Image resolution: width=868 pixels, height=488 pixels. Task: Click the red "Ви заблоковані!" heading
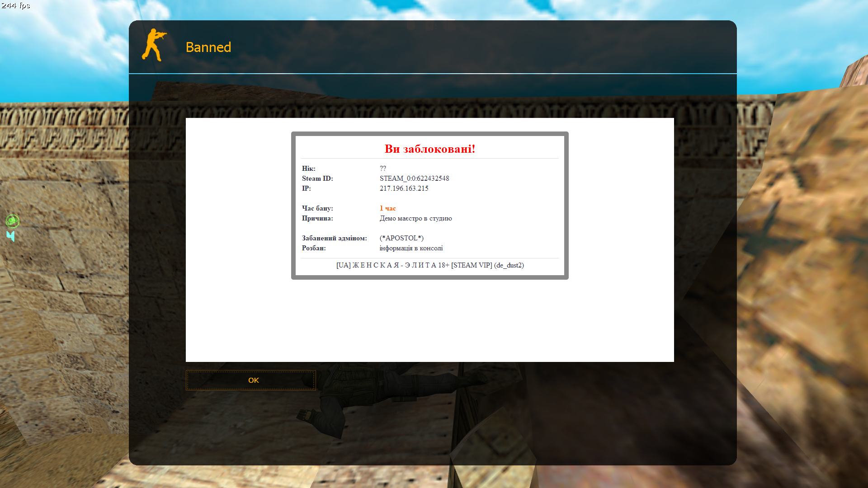click(430, 149)
